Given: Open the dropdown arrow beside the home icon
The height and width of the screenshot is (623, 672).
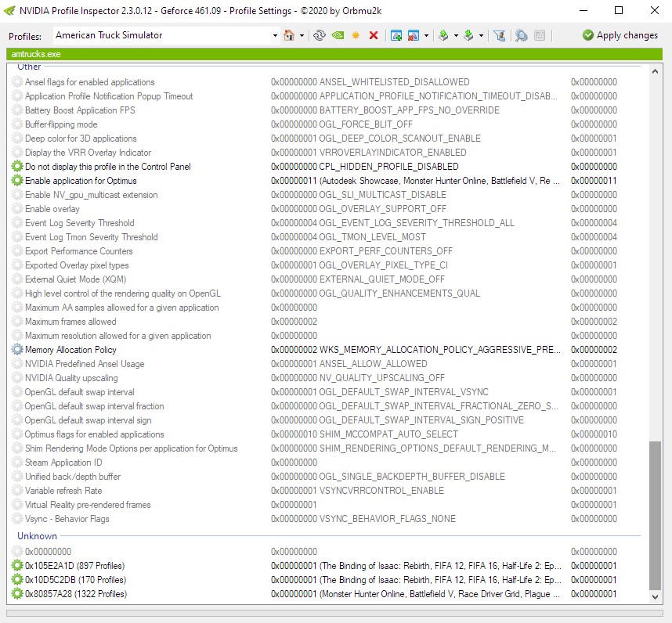Looking at the screenshot, I should [x=302, y=35].
